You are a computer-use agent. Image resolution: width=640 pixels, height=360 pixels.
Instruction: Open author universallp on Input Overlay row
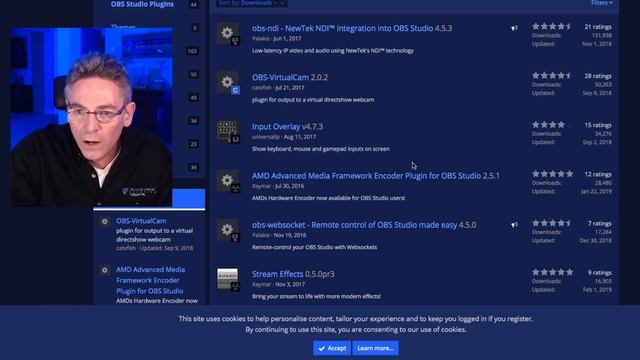266,137
